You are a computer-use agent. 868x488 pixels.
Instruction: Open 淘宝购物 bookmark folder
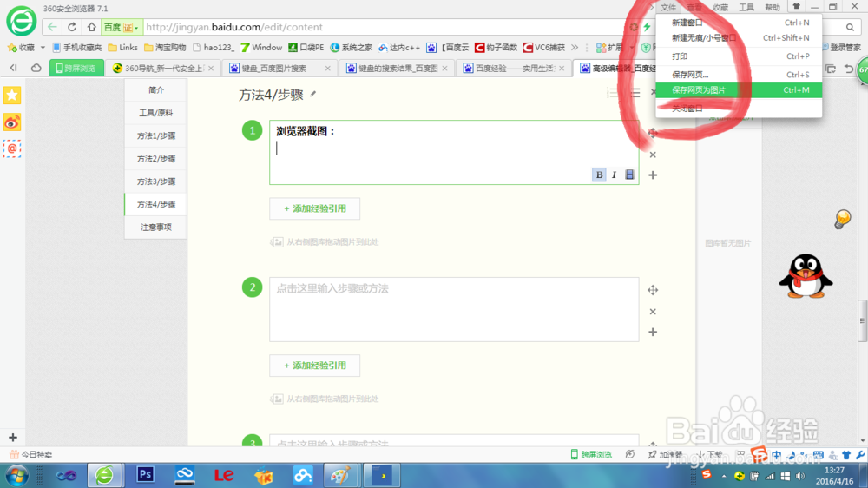(x=165, y=48)
